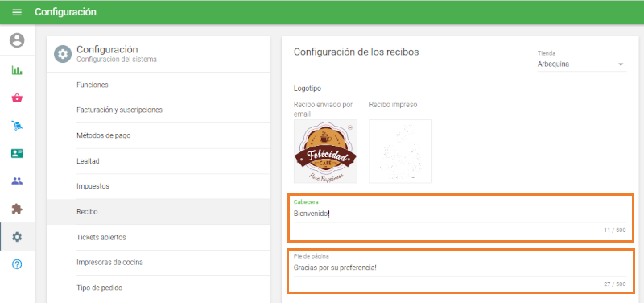Open Lealtad settings

[x=158, y=161]
